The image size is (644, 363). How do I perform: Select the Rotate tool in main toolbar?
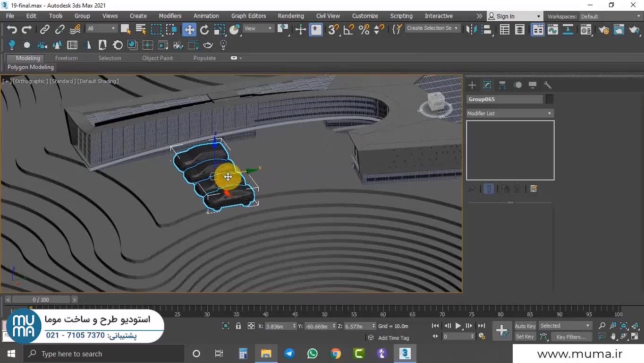click(204, 30)
